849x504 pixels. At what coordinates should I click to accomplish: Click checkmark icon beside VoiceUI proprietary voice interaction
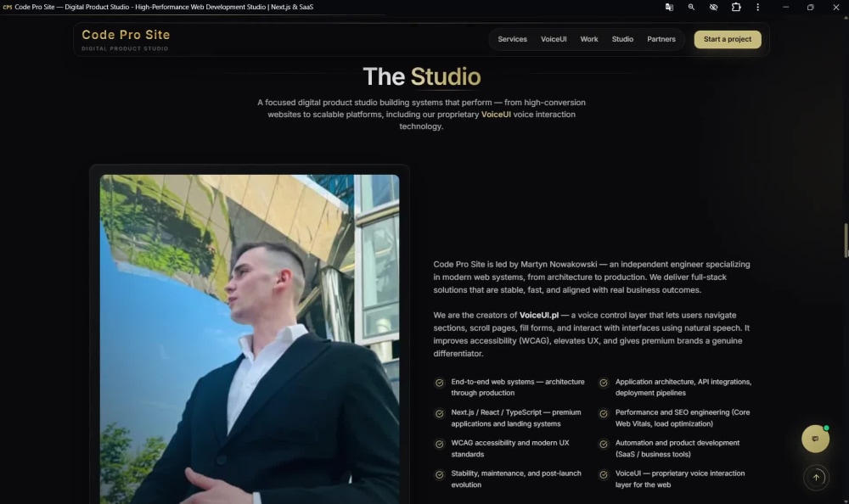(603, 475)
